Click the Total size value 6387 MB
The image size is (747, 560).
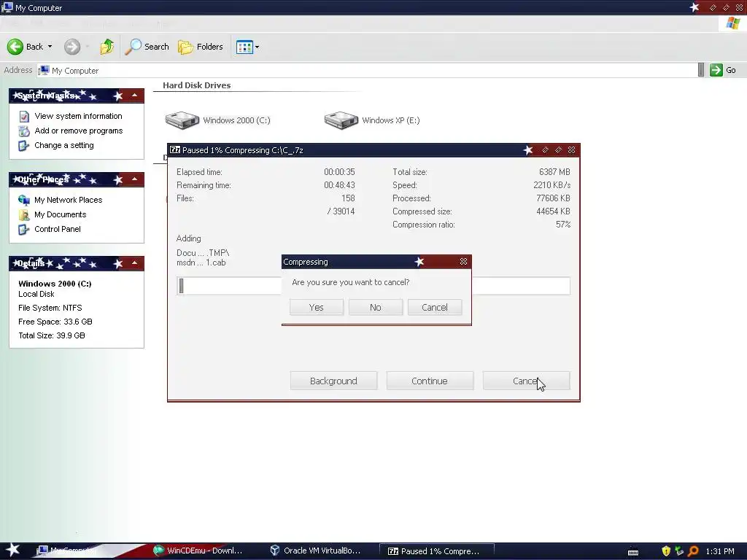tap(554, 172)
